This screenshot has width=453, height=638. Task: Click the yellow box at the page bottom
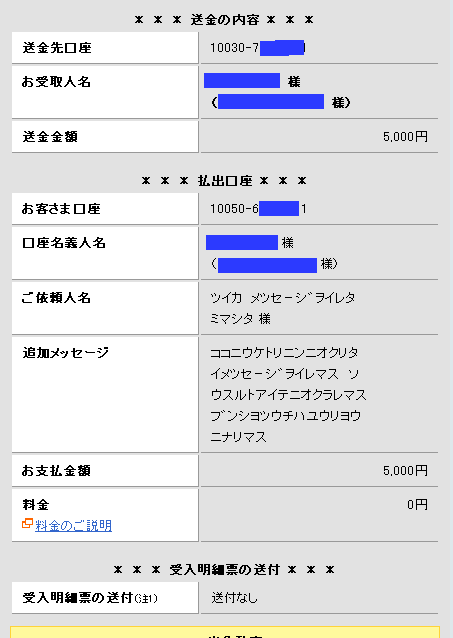tap(225, 632)
